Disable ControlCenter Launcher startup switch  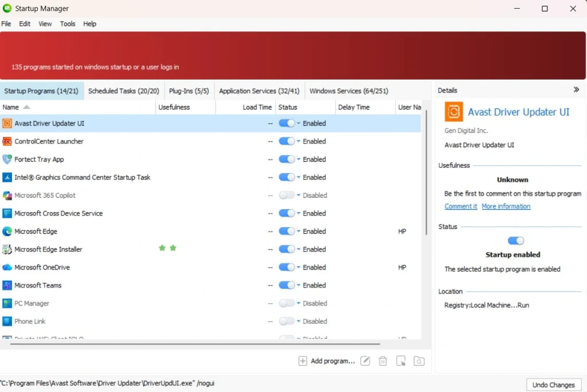(287, 141)
